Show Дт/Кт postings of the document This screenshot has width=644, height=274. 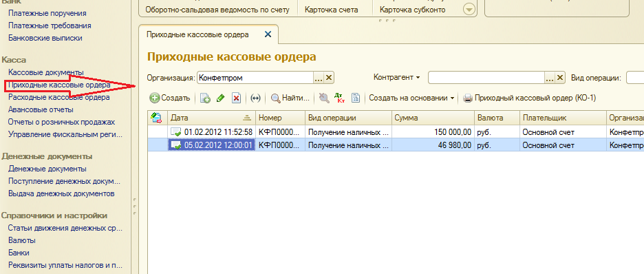[340, 98]
